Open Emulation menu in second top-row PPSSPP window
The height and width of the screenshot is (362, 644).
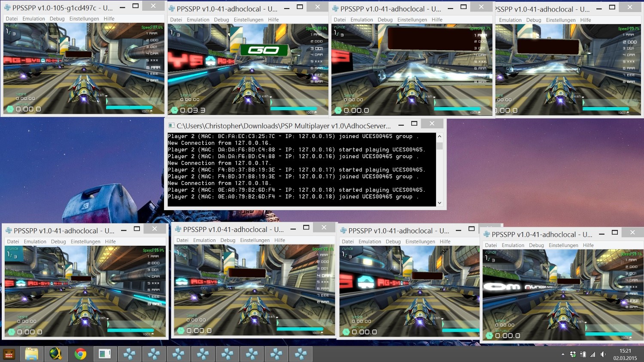click(198, 20)
